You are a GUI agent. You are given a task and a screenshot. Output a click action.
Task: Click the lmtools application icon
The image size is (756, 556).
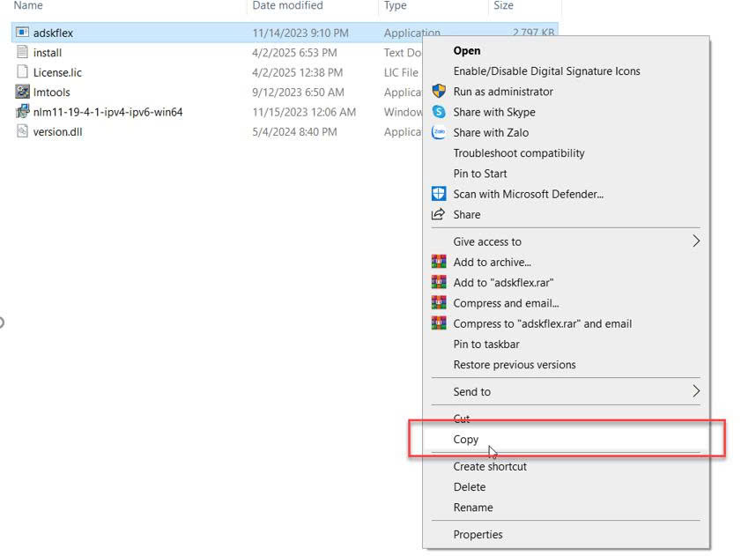(x=22, y=92)
